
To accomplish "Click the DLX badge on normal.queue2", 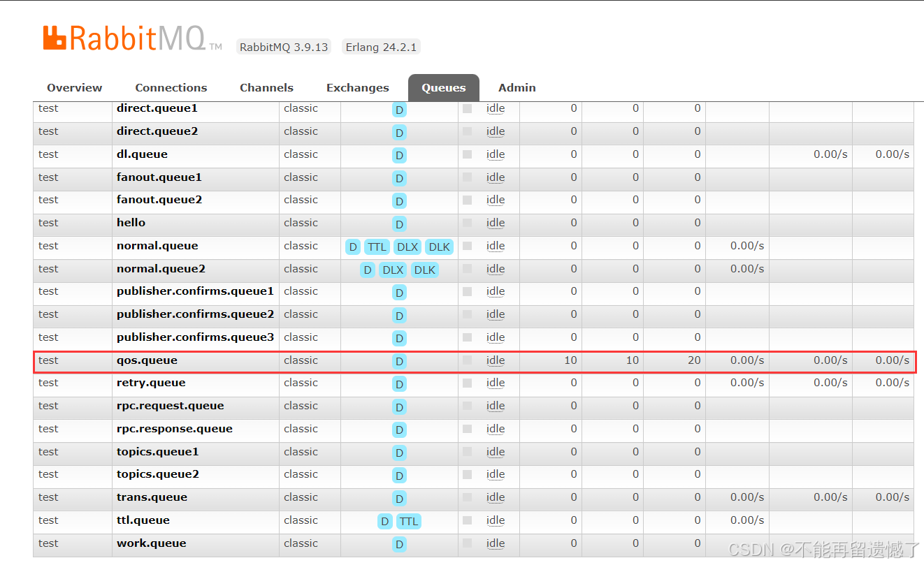I will 393,270.
